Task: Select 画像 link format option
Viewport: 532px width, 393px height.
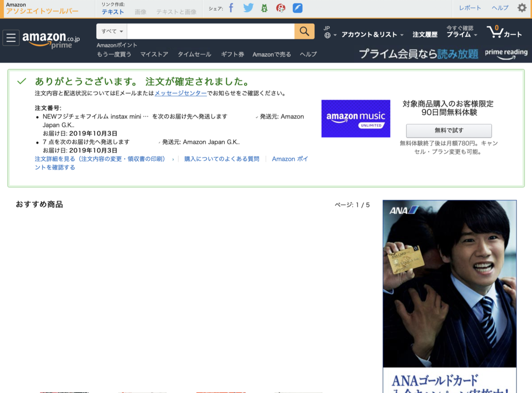Action: pyautogui.click(x=141, y=12)
